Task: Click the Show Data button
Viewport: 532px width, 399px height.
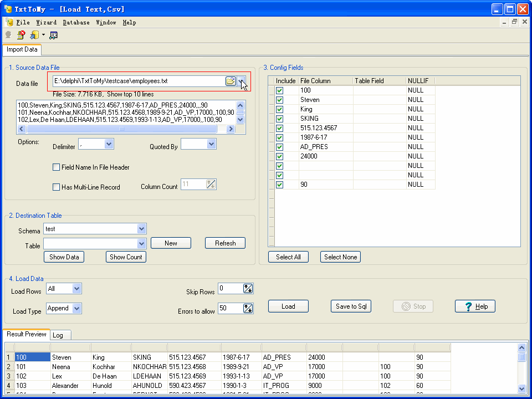Action: 64,257
